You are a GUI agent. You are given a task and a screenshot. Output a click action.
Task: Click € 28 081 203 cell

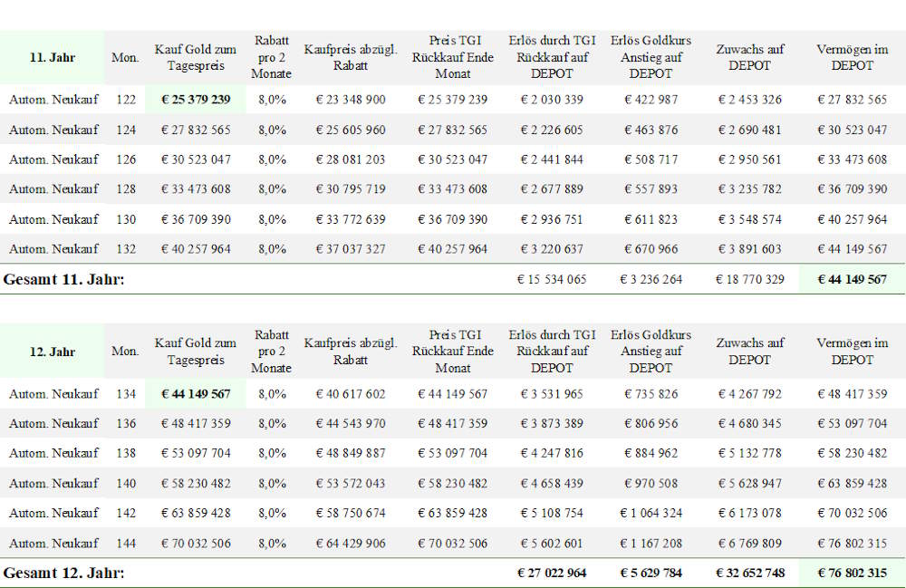tap(351, 159)
